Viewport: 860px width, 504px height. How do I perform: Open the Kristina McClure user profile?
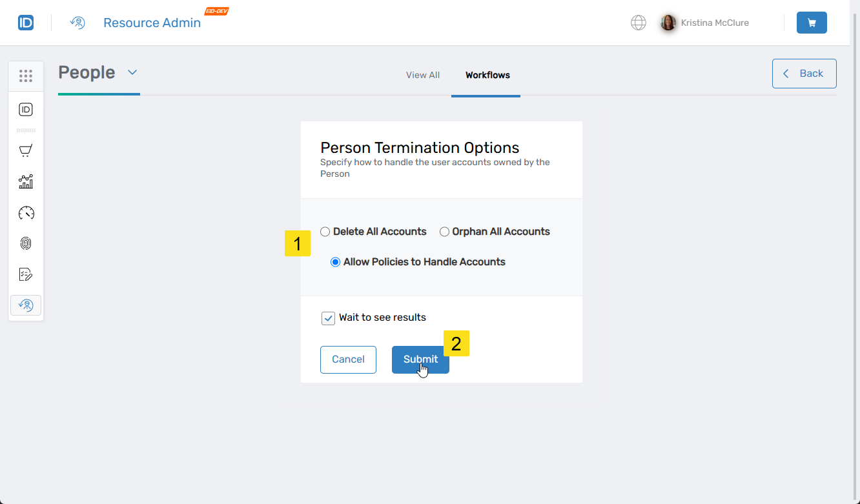(705, 23)
